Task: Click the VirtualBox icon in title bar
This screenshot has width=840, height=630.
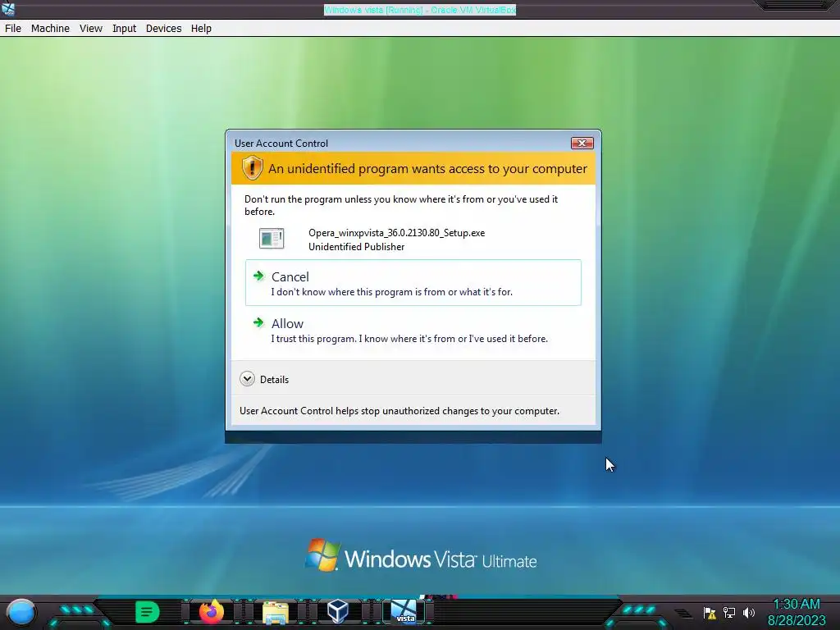Action: coord(8,9)
